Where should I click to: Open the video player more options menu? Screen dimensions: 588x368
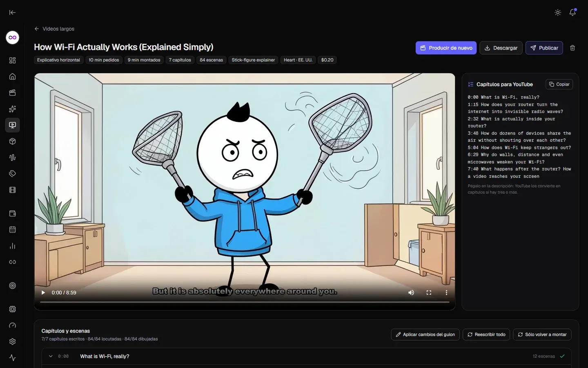pyautogui.click(x=446, y=293)
